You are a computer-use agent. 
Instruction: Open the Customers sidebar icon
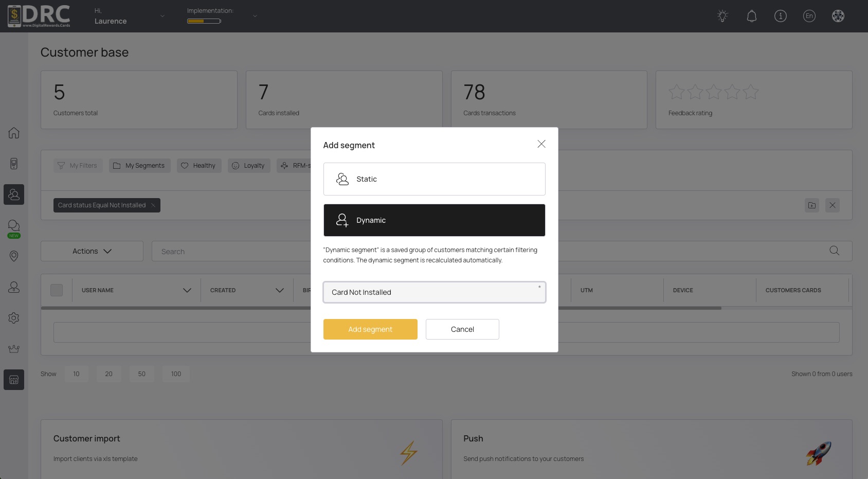(x=14, y=194)
